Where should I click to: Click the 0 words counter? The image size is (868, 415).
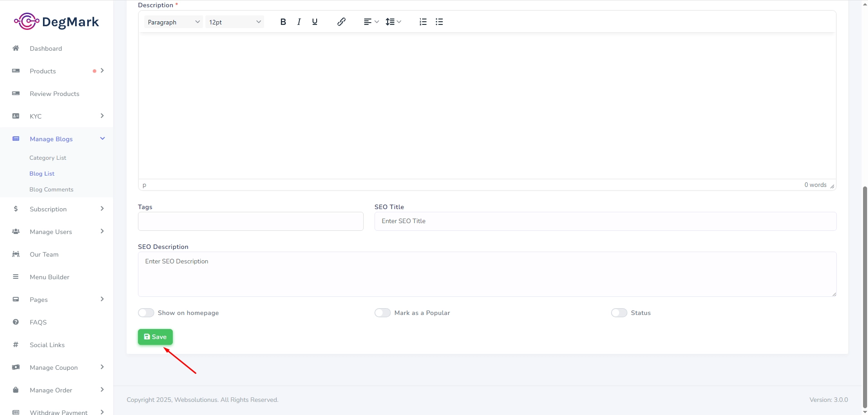point(815,185)
